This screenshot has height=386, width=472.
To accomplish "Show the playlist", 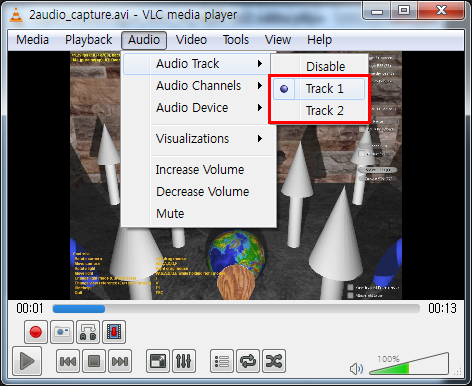I will click(x=222, y=361).
